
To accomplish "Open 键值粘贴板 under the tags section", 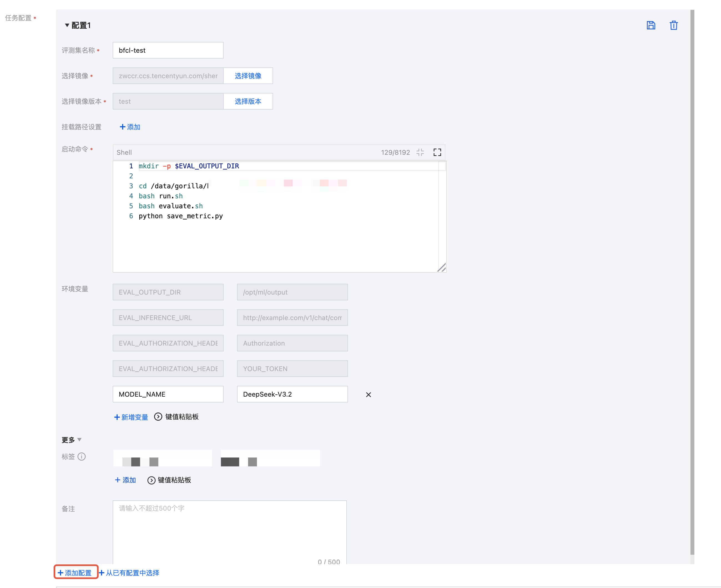I will pyautogui.click(x=169, y=480).
